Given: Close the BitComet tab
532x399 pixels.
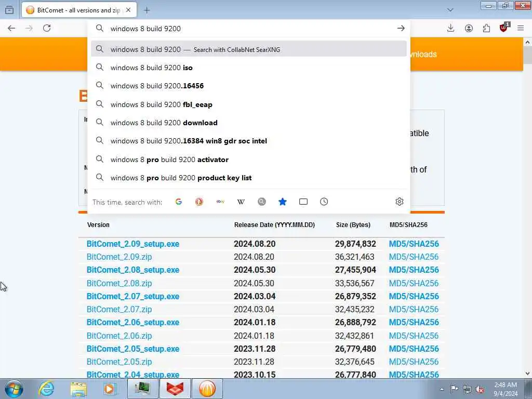Looking at the screenshot, I should tap(128, 10).
